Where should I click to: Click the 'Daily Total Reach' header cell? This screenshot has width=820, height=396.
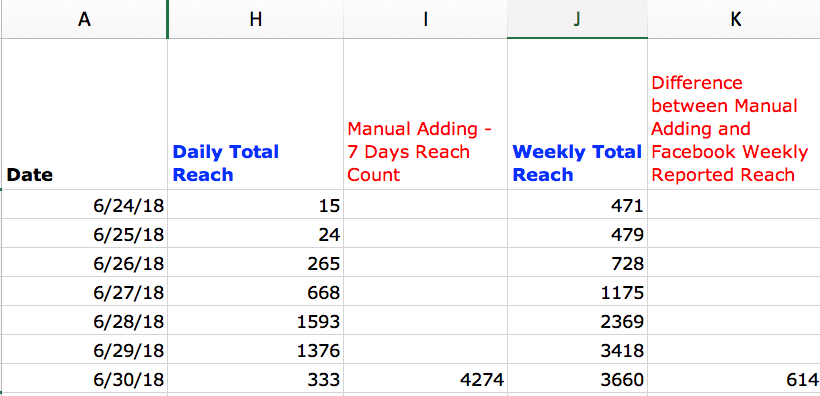pos(255,114)
